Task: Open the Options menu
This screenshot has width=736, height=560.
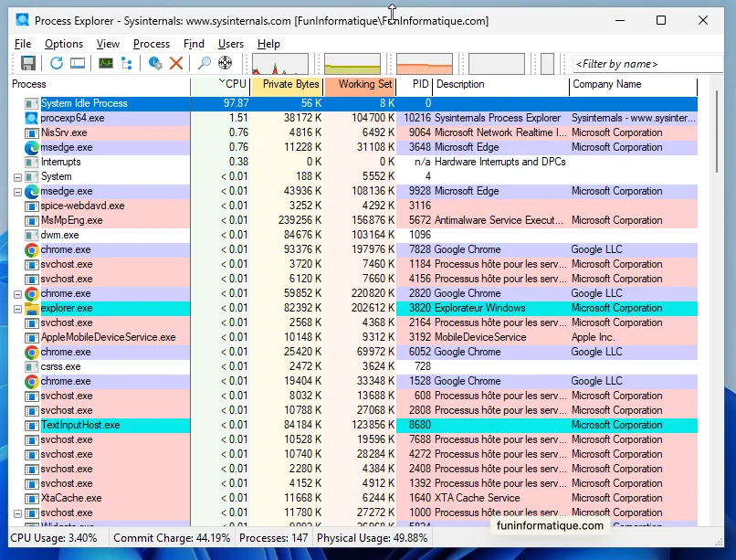Action: tap(63, 43)
